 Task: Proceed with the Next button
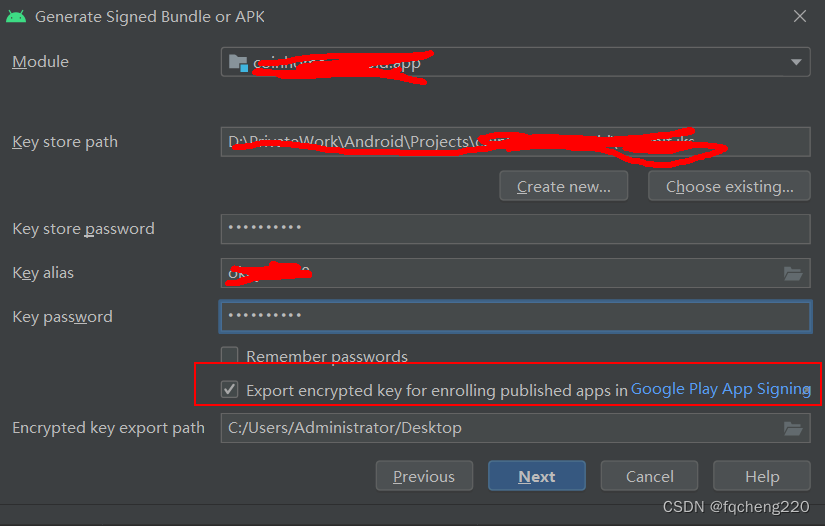(537, 476)
